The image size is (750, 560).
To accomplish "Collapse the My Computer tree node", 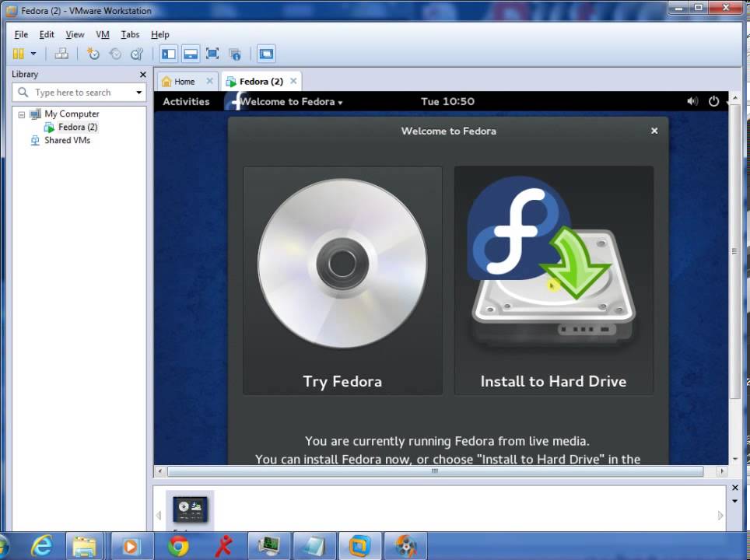I will 22,115.
